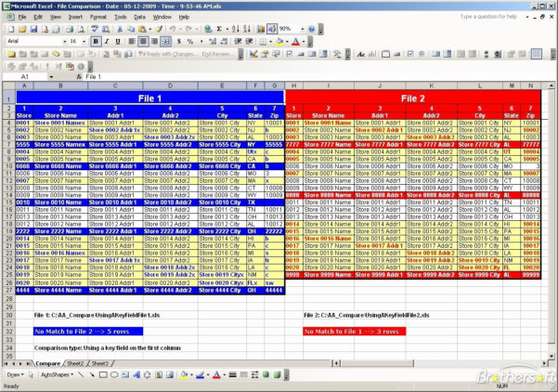
Task: Click the Draw button in Drawing toolbar
Action: 15,374
